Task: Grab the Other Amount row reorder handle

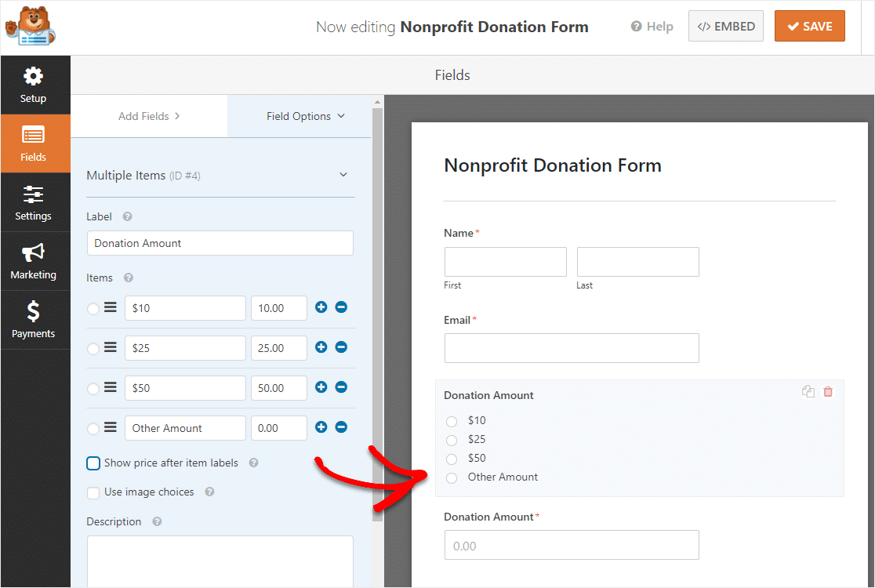Action: (x=111, y=428)
